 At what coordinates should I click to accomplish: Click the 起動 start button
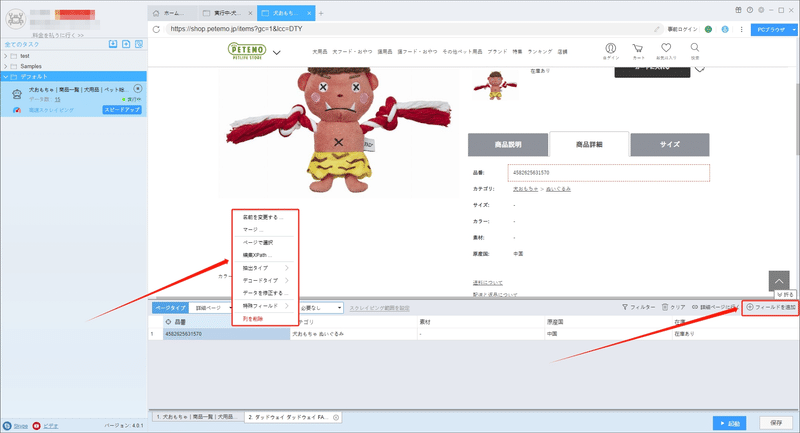point(730,423)
